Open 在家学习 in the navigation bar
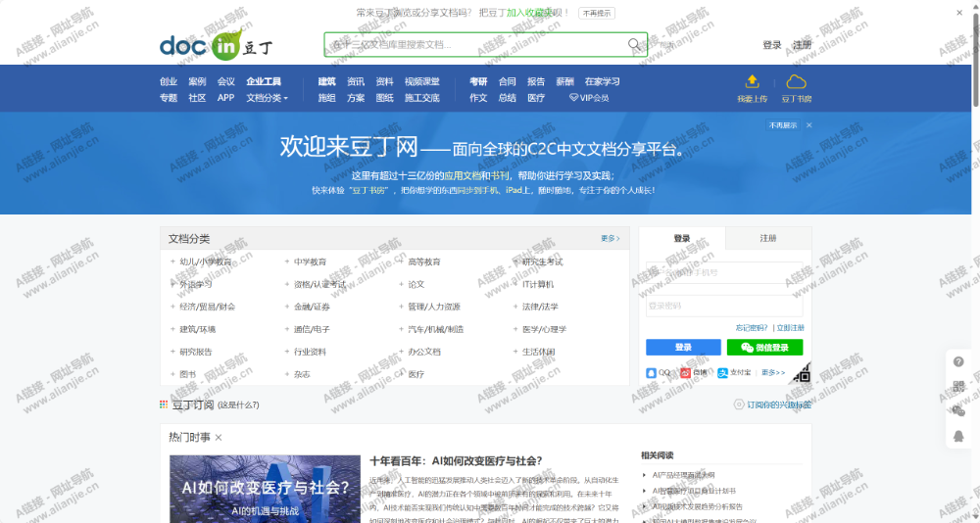 coord(602,81)
